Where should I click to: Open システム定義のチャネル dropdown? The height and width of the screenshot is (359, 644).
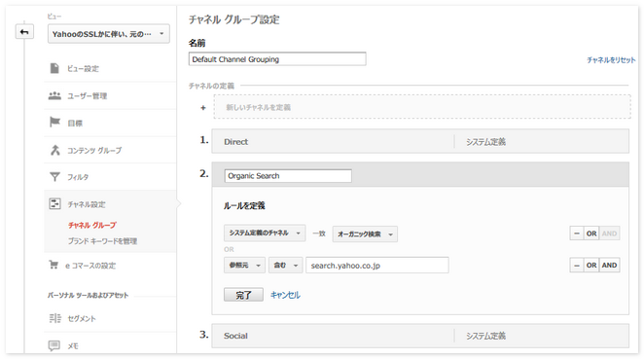pos(265,233)
